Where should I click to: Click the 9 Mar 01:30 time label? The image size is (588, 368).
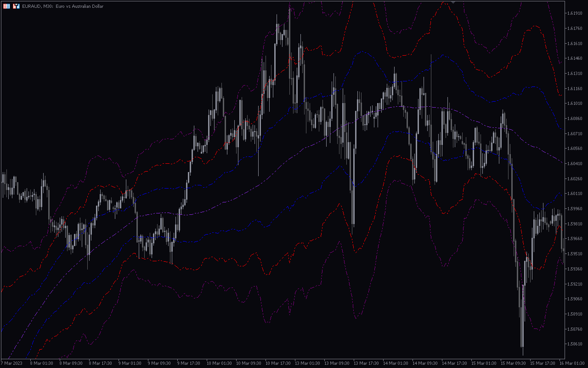click(x=130, y=363)
